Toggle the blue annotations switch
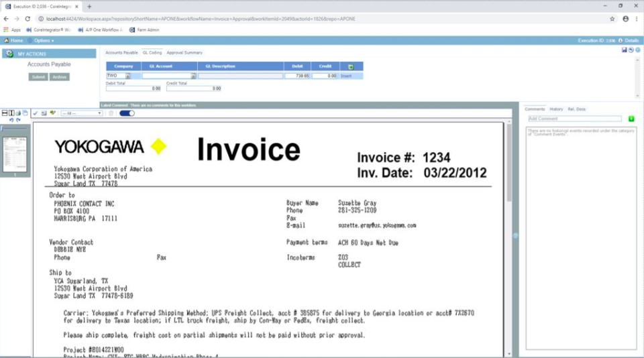Screen dimensions: 644x358 click(127, 113)
